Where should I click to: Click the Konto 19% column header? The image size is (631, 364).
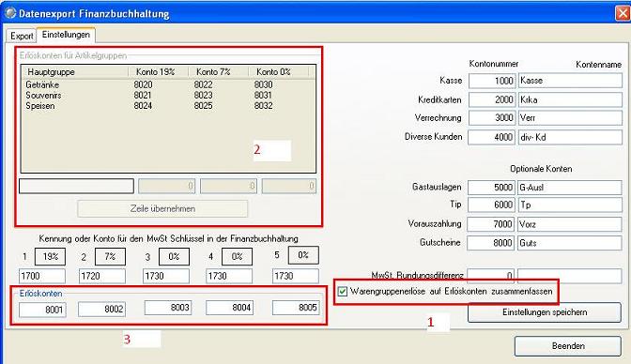coord(158,72)
